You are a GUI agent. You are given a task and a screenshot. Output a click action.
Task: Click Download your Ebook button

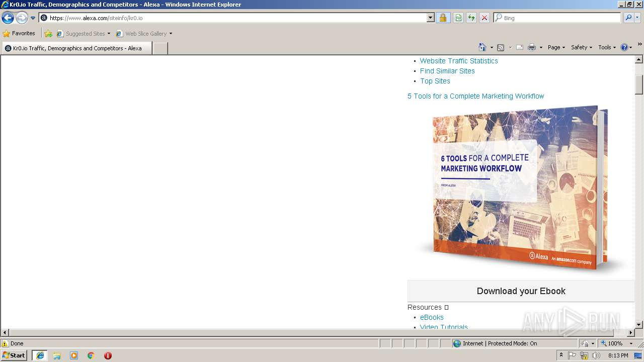point(521,291)
